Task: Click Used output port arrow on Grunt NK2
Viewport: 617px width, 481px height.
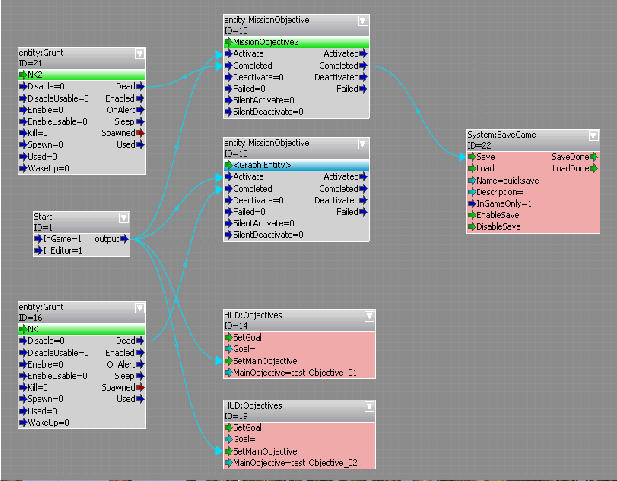Action: coord(140,145)
